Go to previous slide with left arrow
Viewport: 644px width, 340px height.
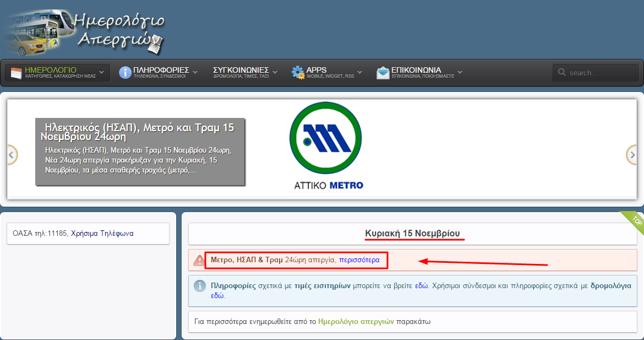pos(12,155)
